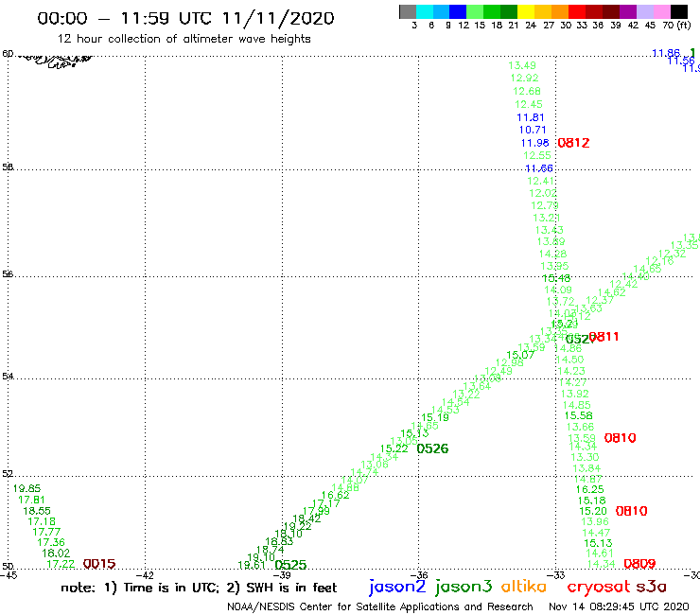Pick the pink swatch in the legend
Image resolution: width=700 pixels, height=615 pixels.
point(661,11)
